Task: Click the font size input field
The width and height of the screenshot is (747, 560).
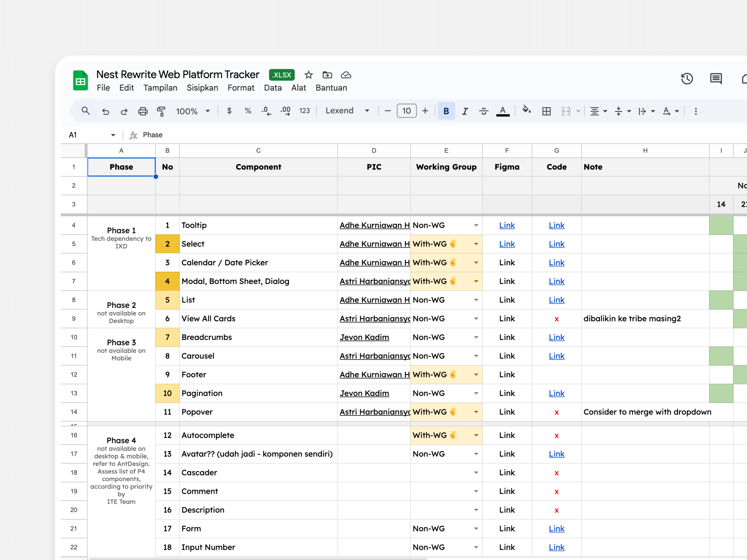Action: pos(406,111)
